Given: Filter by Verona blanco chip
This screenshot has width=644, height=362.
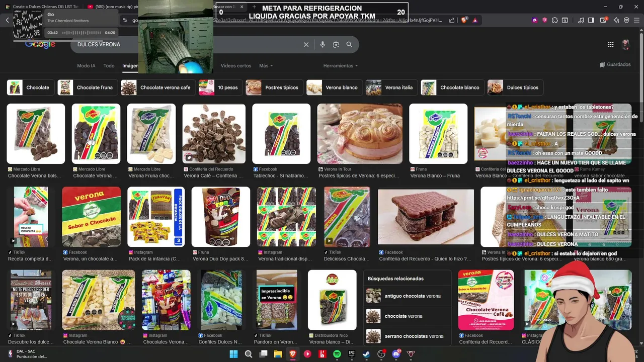Looking at the screenshot, I should tap(335, 87).
